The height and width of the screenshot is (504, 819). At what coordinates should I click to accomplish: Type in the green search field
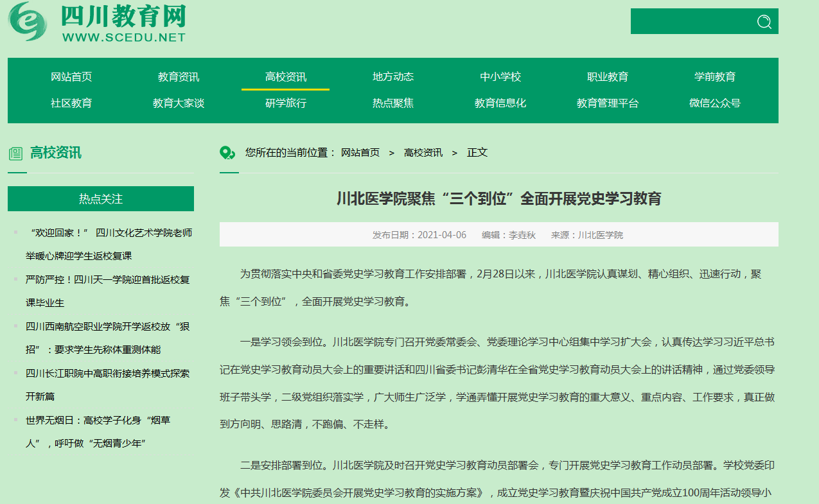coord(691,21)
